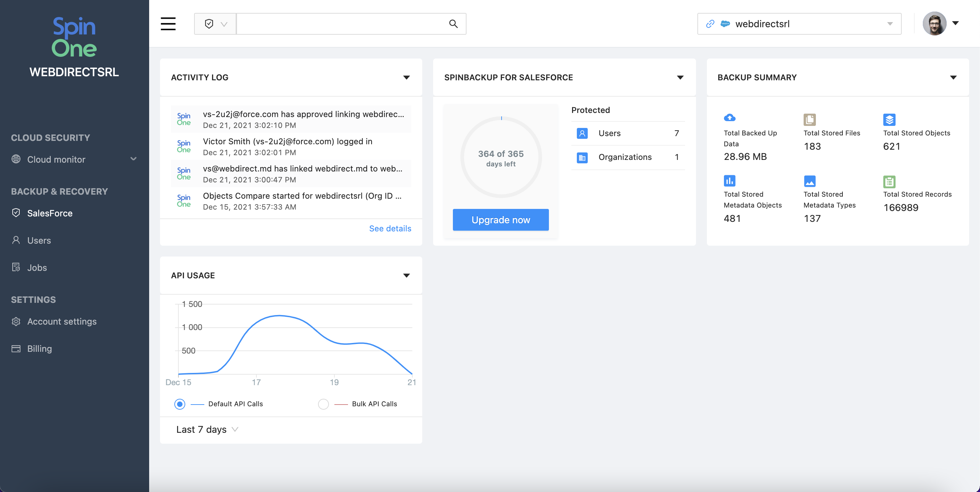This screenshot has width=980, height=492.
Task: Select the Default API Calls radio button
Action: click(179, 404)
